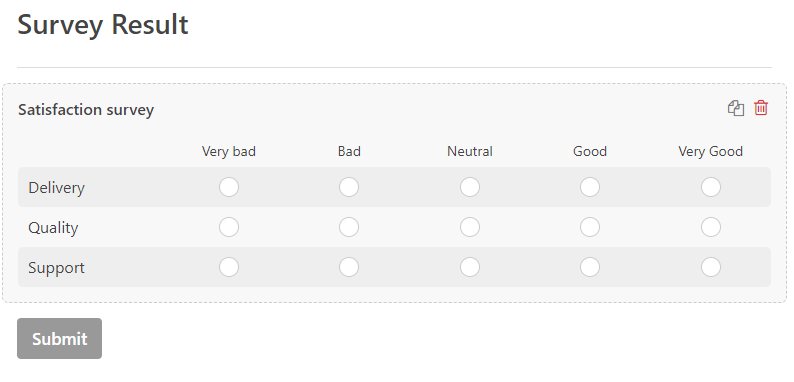Viewport: 794px width, 382px height.
Task: Select Neutral for Quality
Action: pos(470,227)
